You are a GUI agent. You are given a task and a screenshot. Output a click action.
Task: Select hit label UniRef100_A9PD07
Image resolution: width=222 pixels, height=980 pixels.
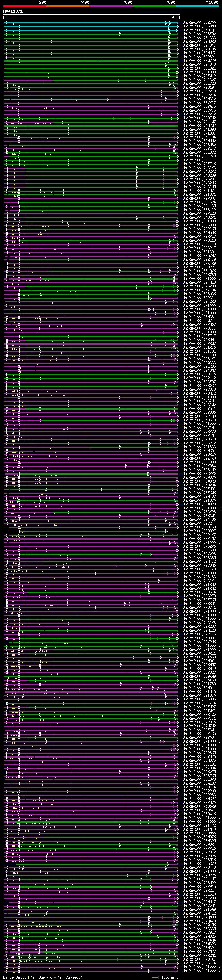[x=199, y=198]
